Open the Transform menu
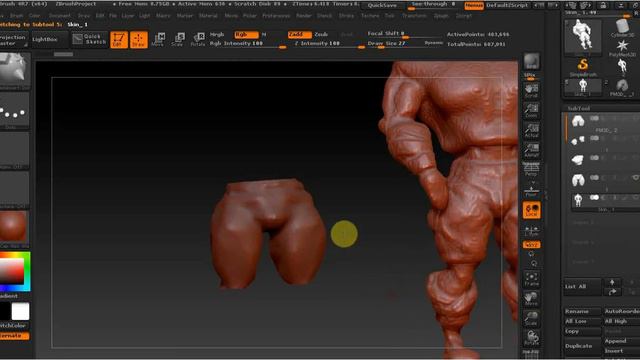This screenshot has height=360, width=640. coord(414,16)
